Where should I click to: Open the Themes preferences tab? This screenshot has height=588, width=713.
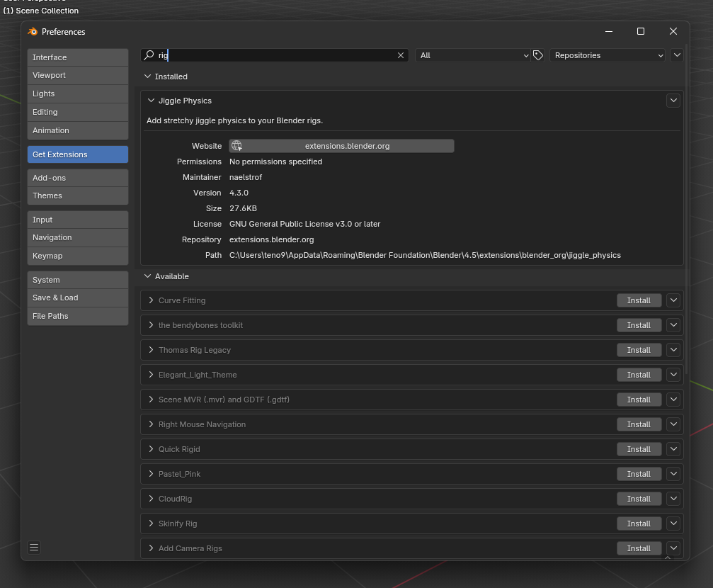click(78, 196)
